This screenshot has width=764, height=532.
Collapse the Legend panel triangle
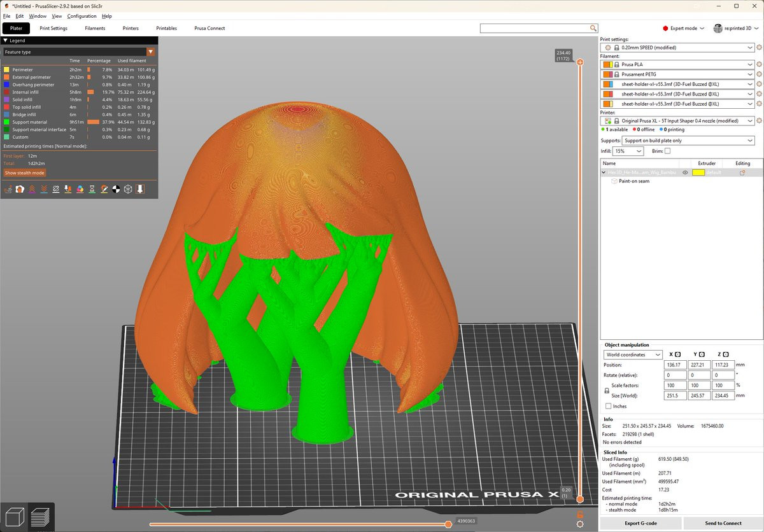click(x=6, y=40)
